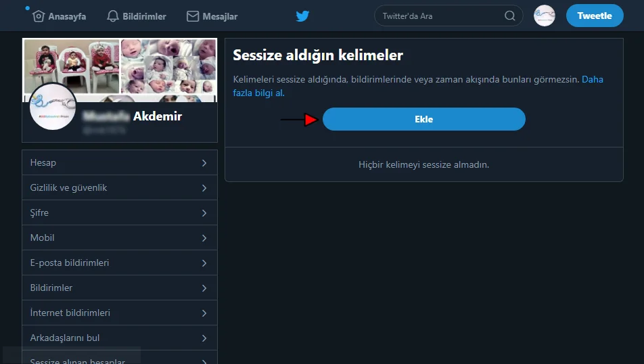Click the large profile picture on sidebar
The image size is (644, 364).
point(53,107)
